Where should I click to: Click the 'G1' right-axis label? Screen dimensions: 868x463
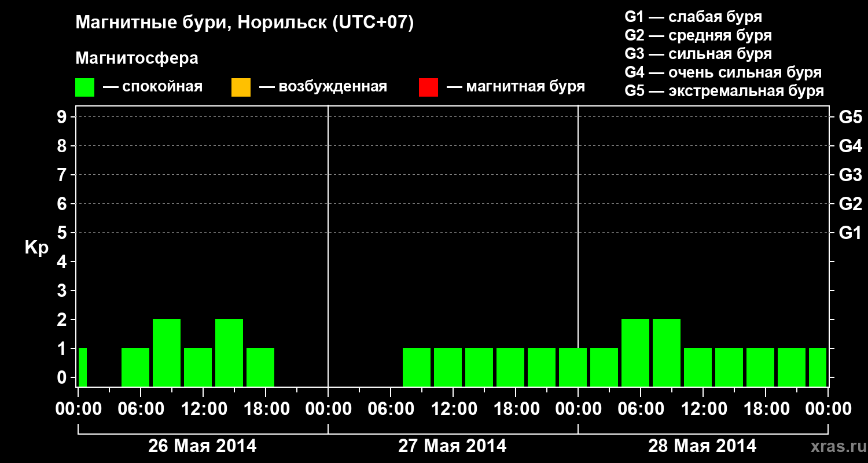[x=851, y=233]
